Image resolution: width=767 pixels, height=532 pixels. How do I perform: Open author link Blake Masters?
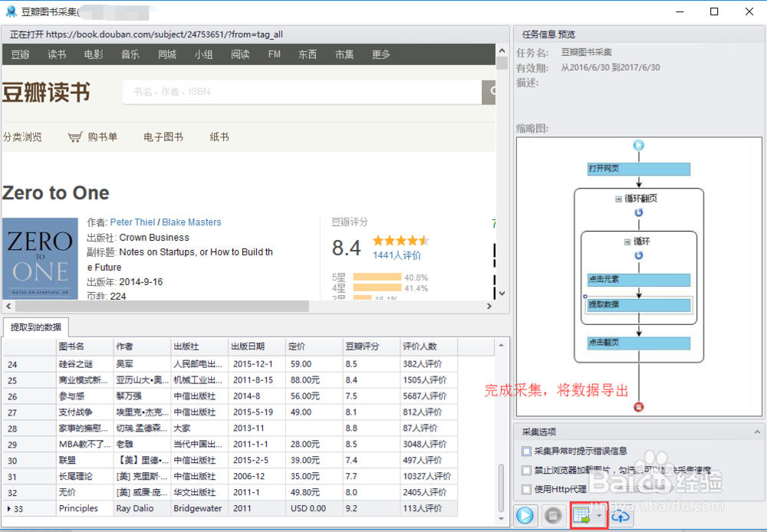pyautogui.click(x=191, y=222)
